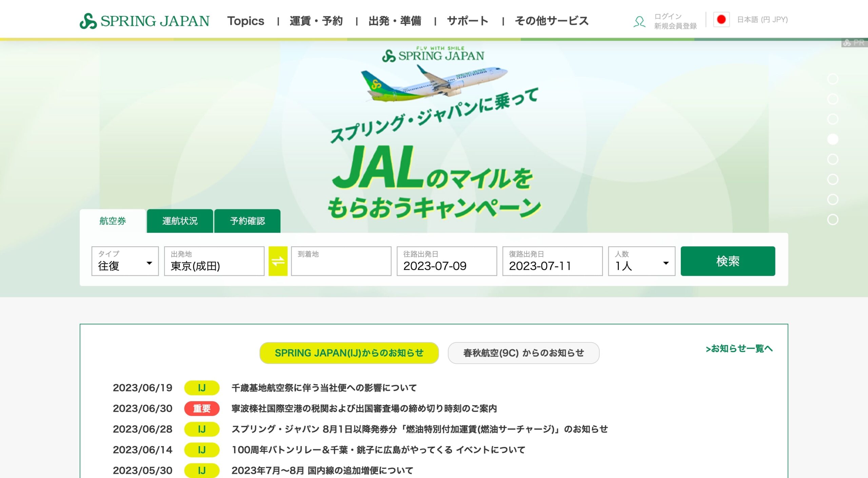Viewport: 868px width, 478px height.
Task: Select the 航空券 tab
Action: click(113, 221)
